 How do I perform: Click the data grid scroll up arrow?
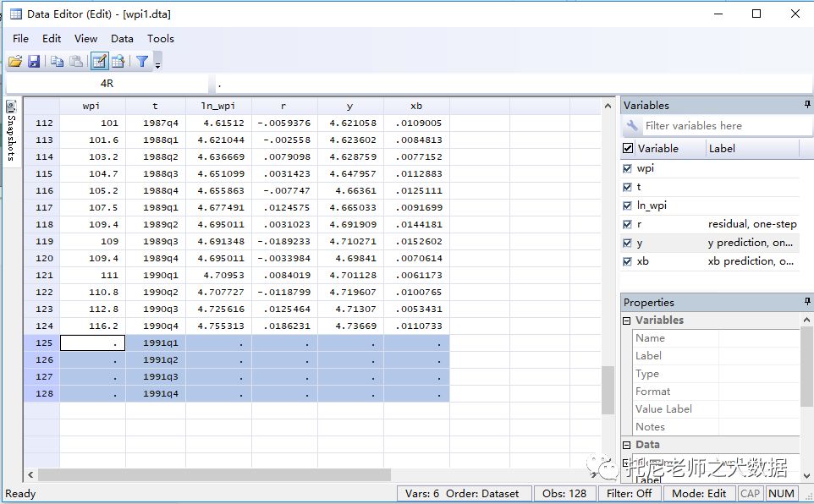608,106
